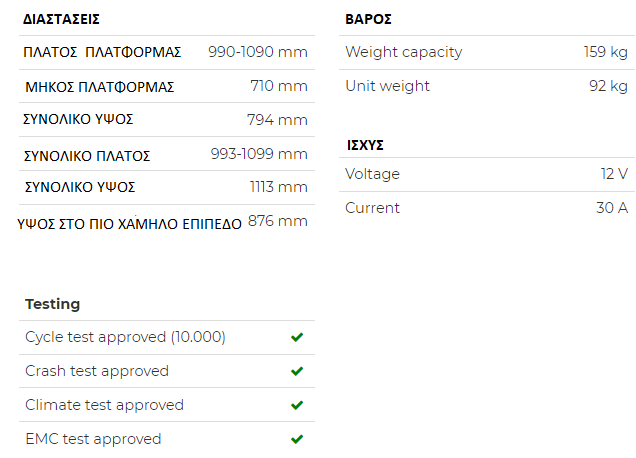The image size is (636, 458).
Task: Click the Voltage row label
Action: point(372,174)
